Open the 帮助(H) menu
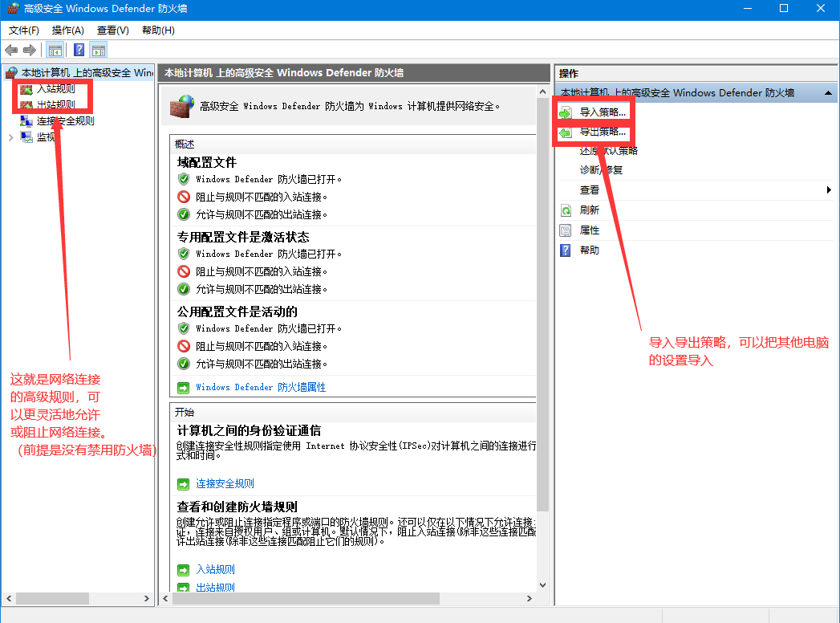 158,31
